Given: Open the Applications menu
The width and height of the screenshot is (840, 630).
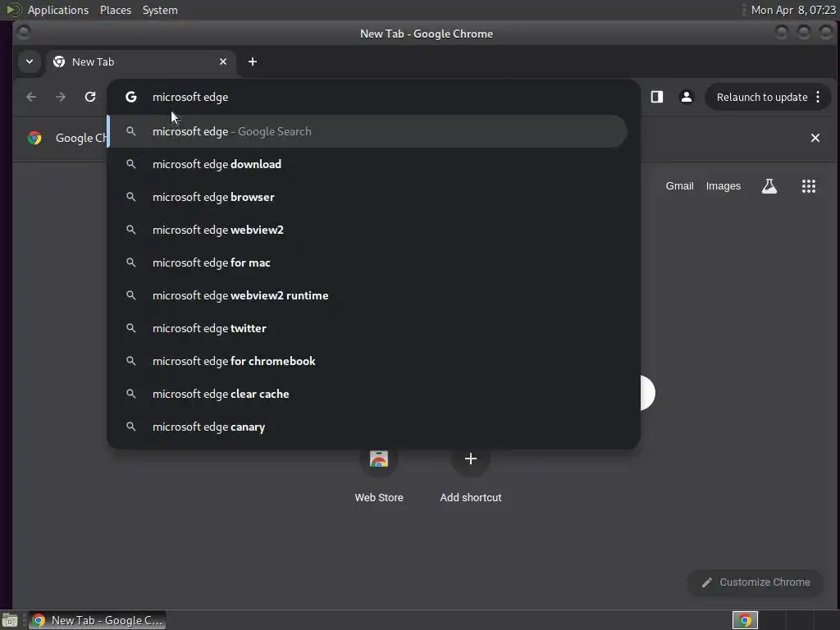Looking at the screenshot, I should pyautogui.click(x=58, y=10).
